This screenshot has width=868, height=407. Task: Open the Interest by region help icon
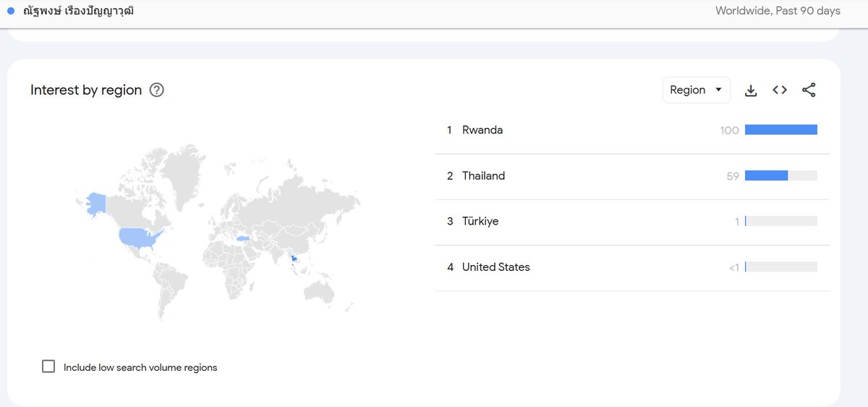157,91
